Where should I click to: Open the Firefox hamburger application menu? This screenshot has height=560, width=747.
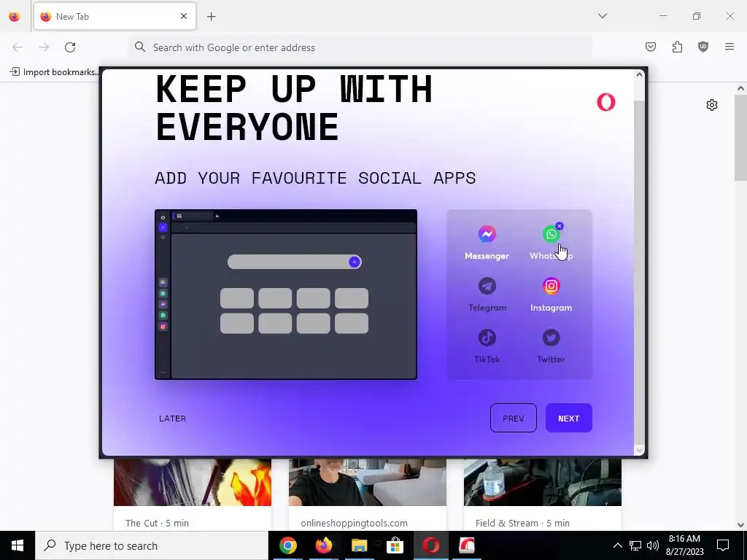(729, 47)
